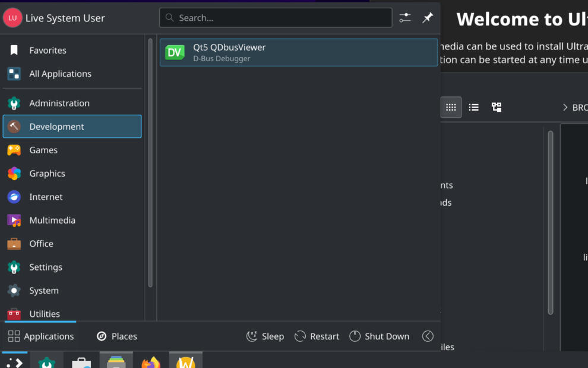This screenshot has width=588, height=368.
Task: Click the application launcher icon in the taskbar
Action: click(x=15, y=361)
